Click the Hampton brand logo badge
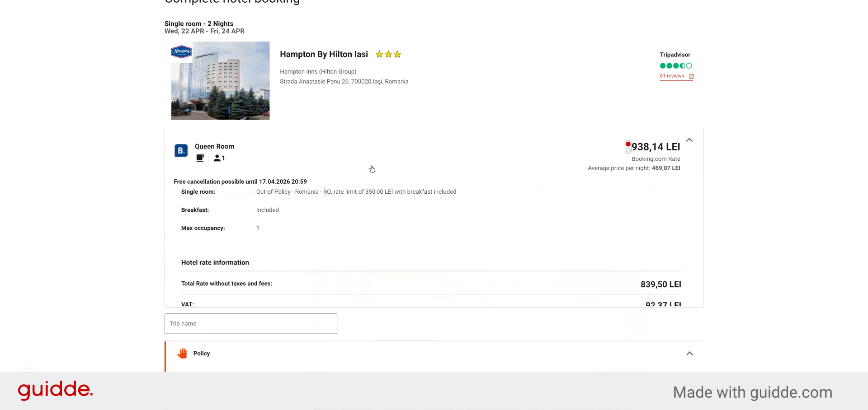The width and height of the screenshot is (868, 410). (x=182, y=51)
